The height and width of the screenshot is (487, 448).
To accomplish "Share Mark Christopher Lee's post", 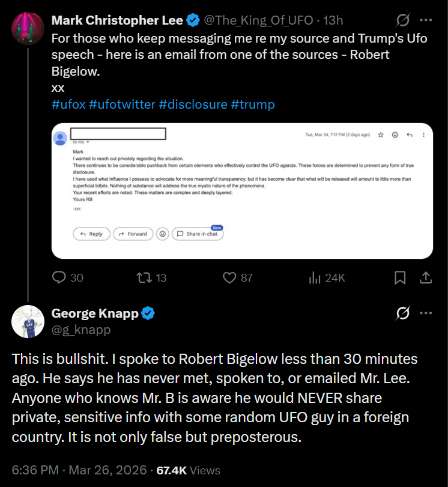I will (425, 277).
